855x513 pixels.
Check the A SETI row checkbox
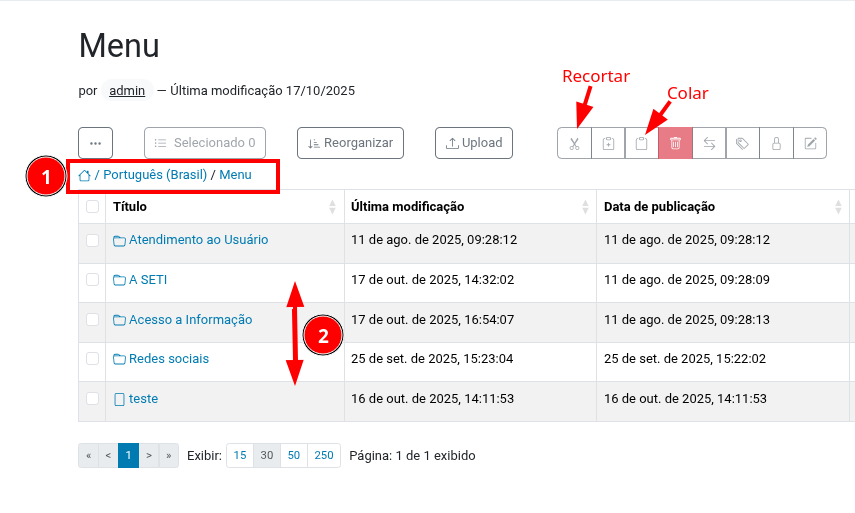93,280
